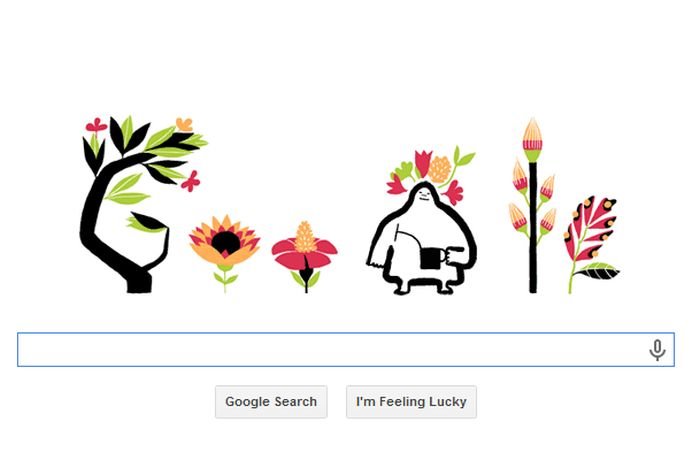Click the creature's black-outlined feet

(x=422, y=286)
